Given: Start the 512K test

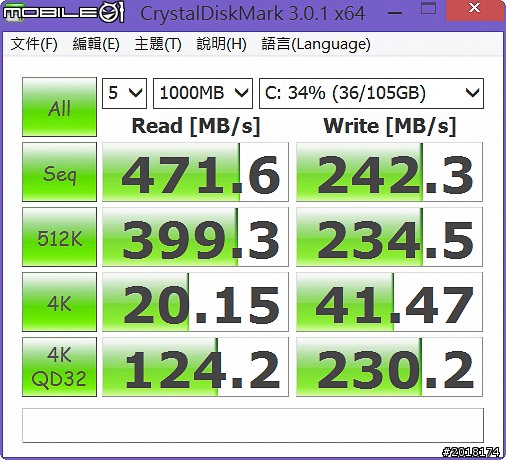Looking at the screenshot, I should click(x=59, y=237).
